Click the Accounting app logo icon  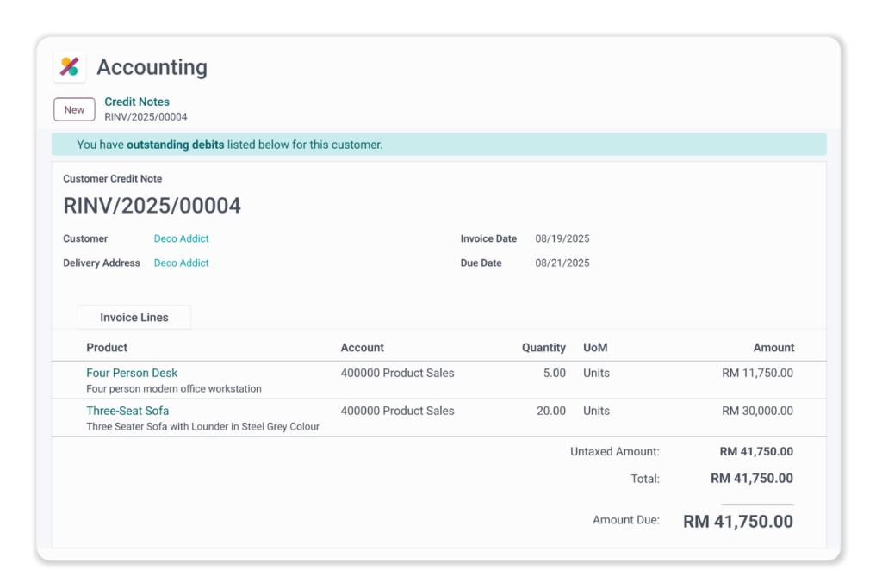tap(70, 67)
